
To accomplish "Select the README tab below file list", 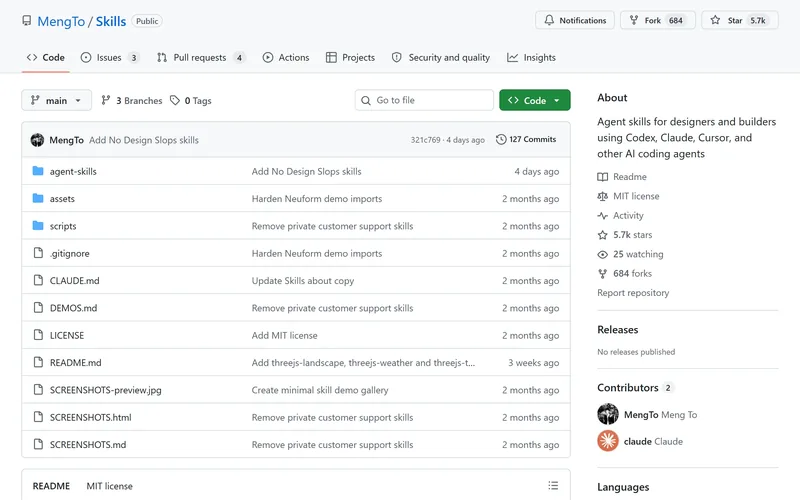I will coord(51,486).
